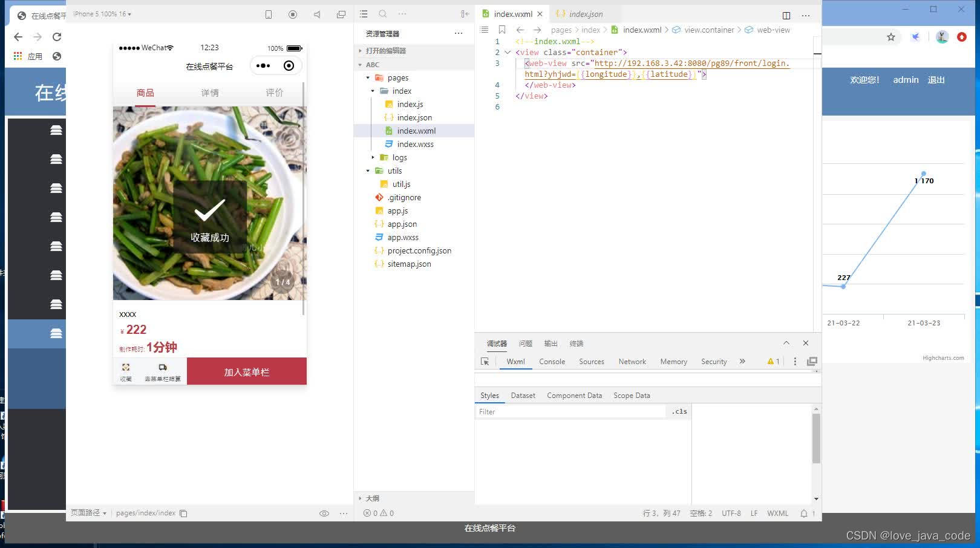Screen dimensions: 980x548
Task: Click the record/stop simulator icon
Action: point(293,15)
